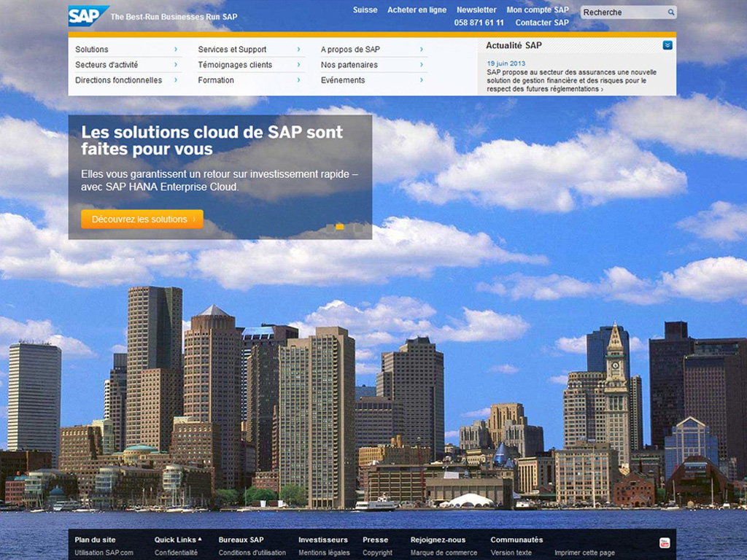
Task: Open the Formation menu
Action: click(x=216, y=80)
